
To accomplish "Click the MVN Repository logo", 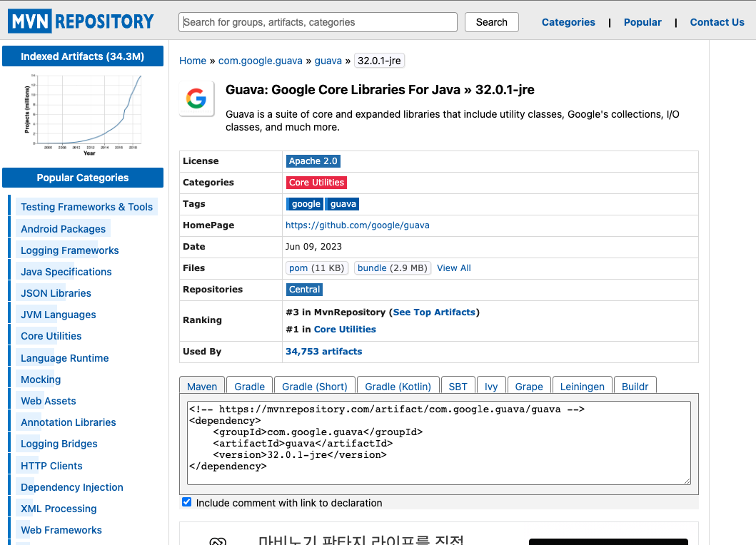I will point(81,21).
